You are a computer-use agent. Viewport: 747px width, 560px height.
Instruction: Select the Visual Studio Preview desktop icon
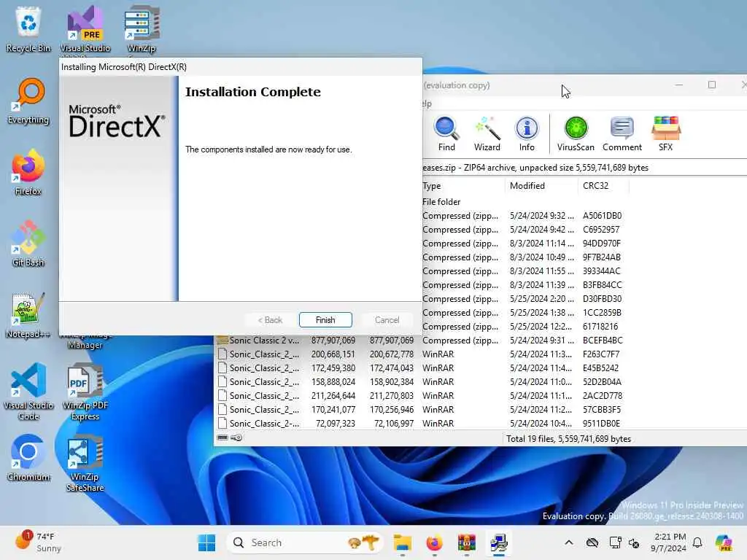click(85, 29)
